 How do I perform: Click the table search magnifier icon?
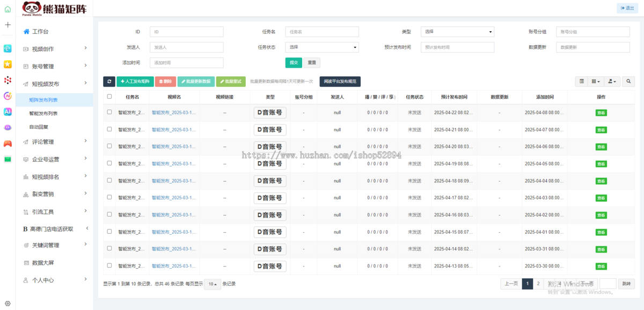click(x=628, y=81)
